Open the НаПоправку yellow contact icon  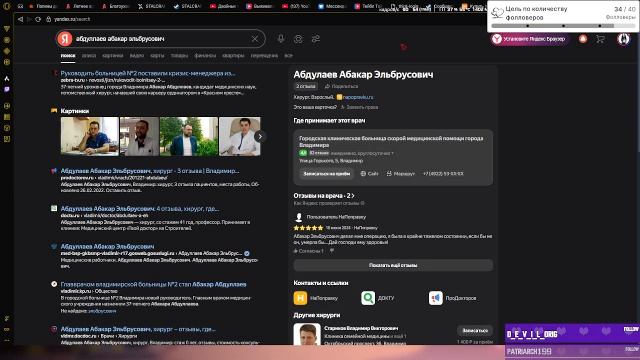pos(300,298)
